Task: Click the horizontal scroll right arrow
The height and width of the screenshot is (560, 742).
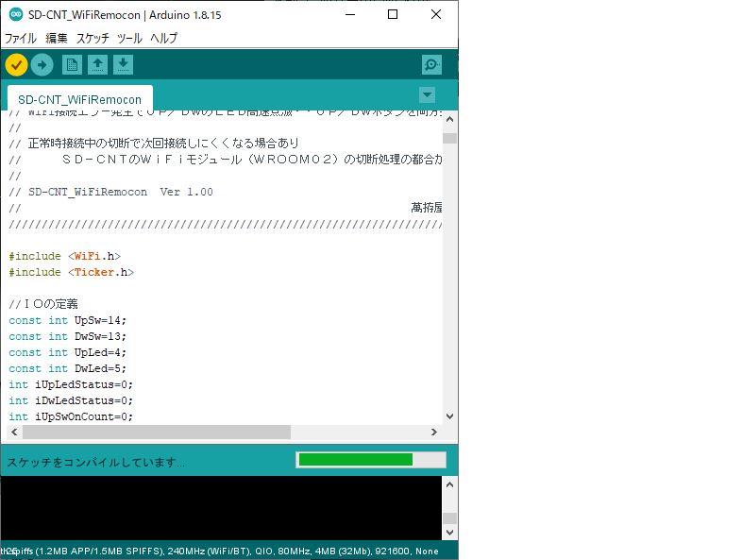Action: (x=434, y=433)
